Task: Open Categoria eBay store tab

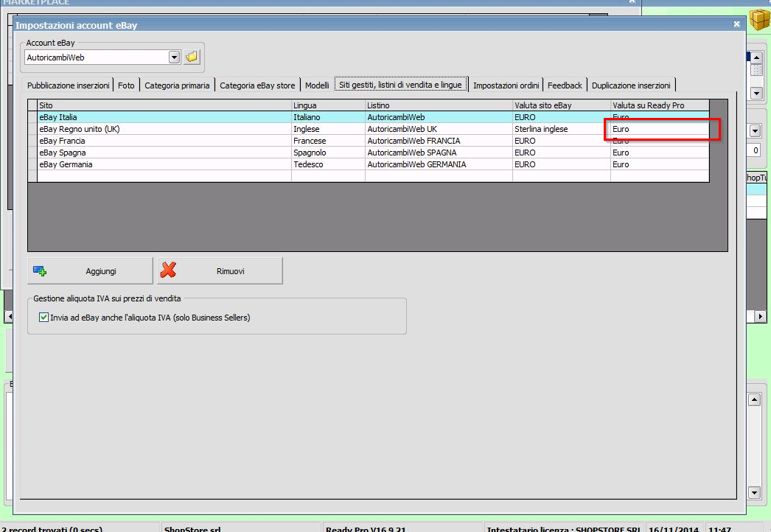Action: 257,85
